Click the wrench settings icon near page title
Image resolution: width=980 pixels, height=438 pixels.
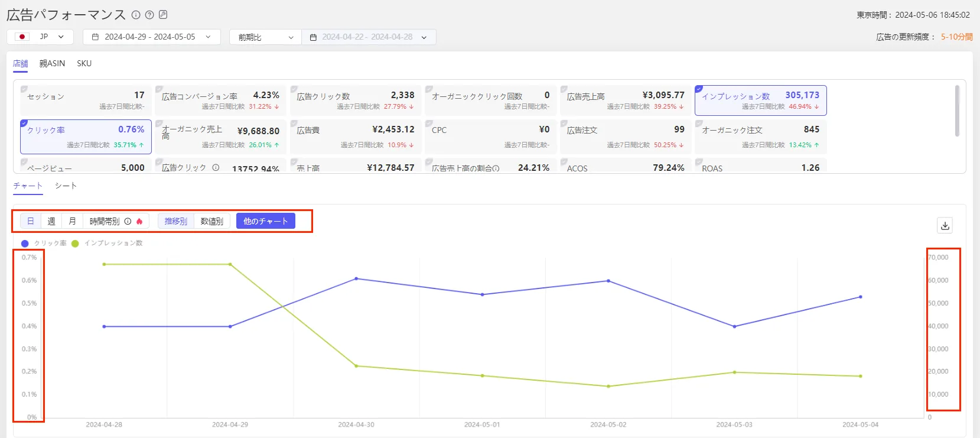(163, 15)
